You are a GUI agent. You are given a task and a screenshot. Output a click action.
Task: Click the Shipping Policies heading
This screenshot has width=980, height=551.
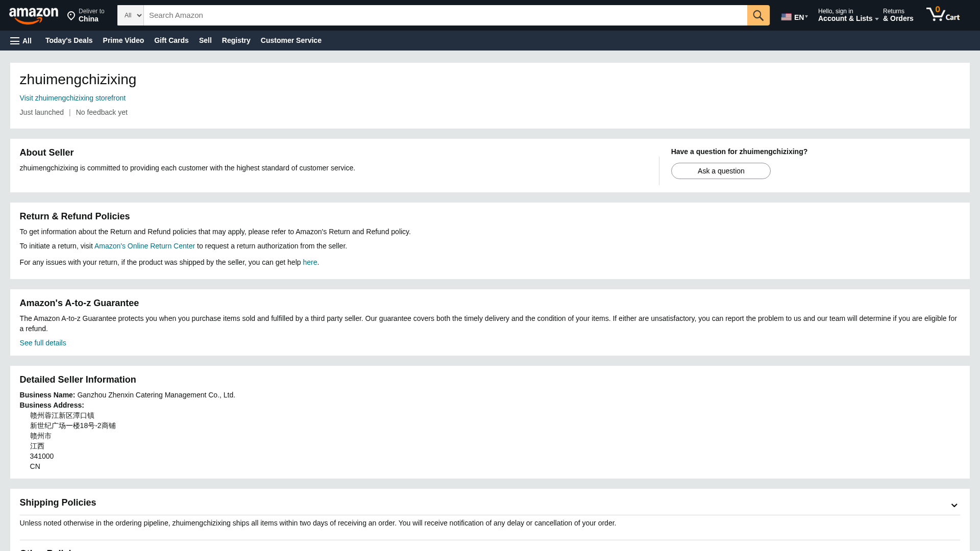click(x=58, y=503)
